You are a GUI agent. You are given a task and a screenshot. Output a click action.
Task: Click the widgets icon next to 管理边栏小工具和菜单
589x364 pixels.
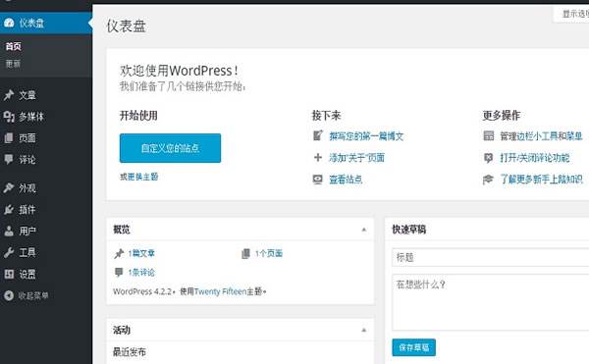(x=488, y=135)
